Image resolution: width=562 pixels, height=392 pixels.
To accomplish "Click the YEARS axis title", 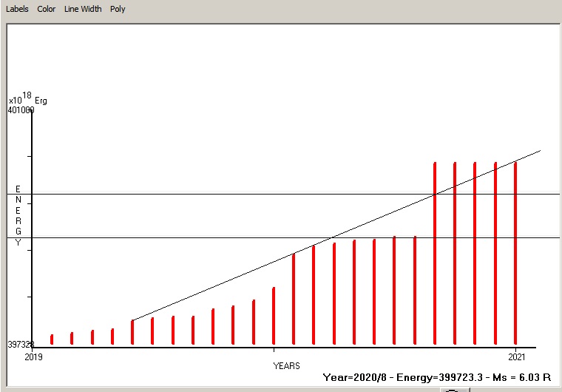I will [x=286, y=366].
